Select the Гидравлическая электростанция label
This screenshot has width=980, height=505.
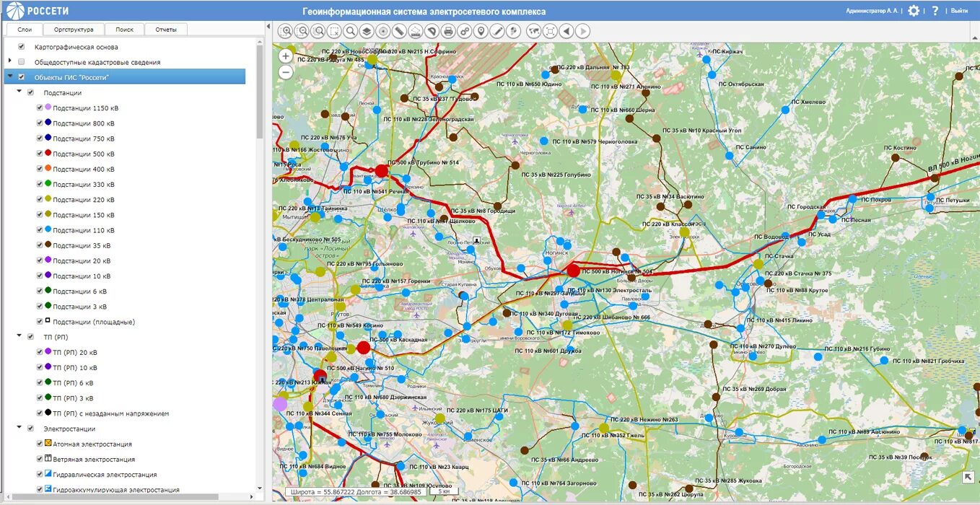[105, 475]
